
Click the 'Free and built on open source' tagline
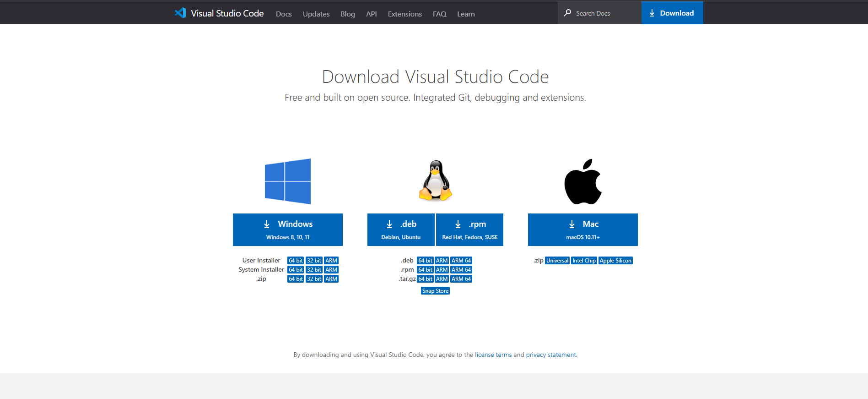[x=435, y=98]
